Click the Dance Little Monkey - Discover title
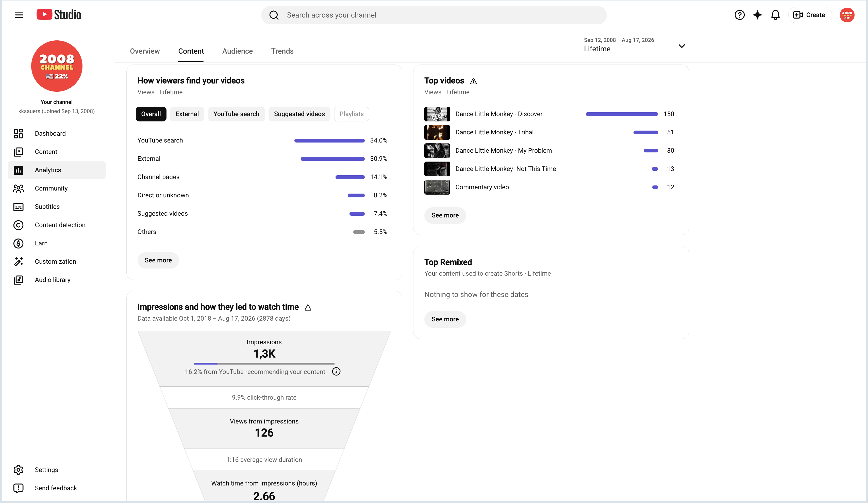Viewport: 868px width, 503px height. pos(499,114)
